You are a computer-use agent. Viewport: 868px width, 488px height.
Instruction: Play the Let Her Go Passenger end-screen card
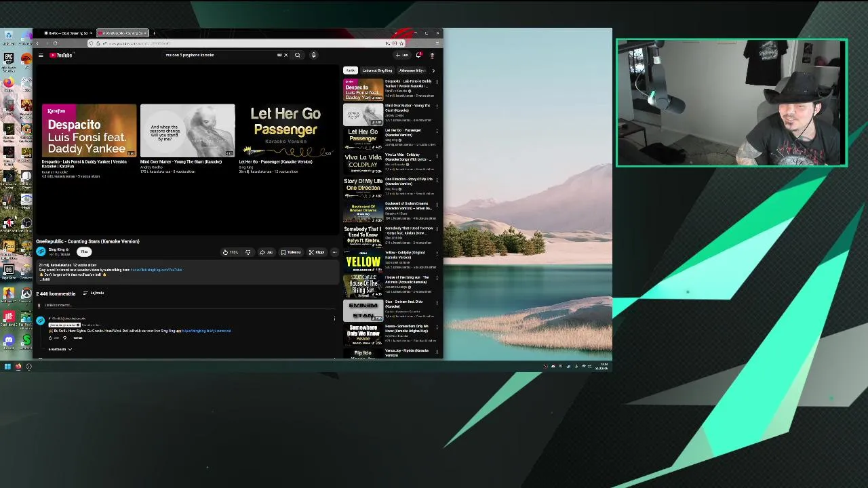[285, 131]
